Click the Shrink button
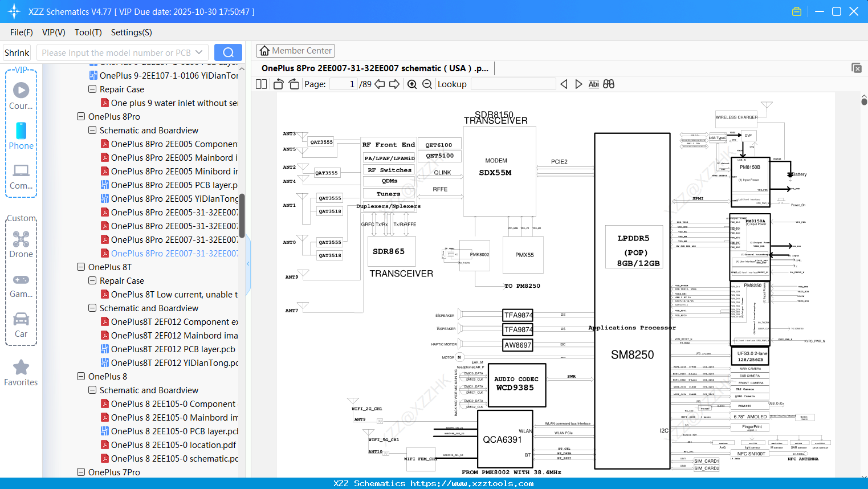 17,52
